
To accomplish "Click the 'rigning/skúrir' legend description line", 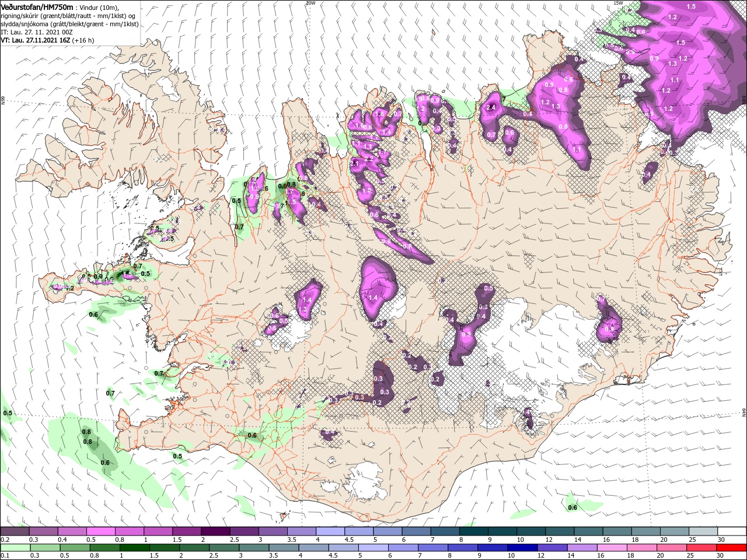I will click(x=67, y=15).
